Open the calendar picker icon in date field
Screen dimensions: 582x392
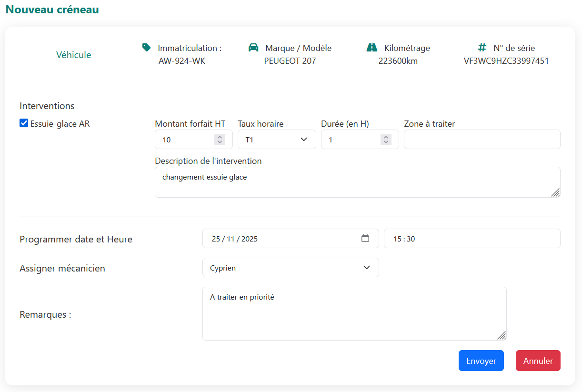(x=365, y=239)
